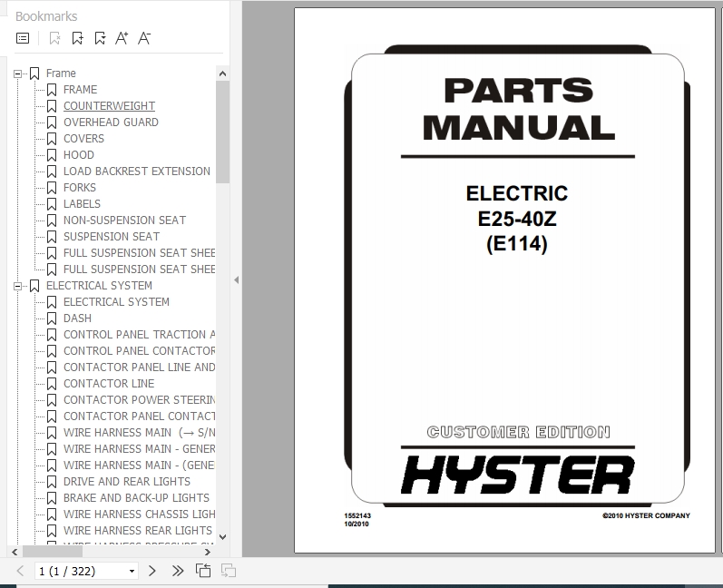
Task: Open the LABELS bookmark
Action: tap(82, 204)
